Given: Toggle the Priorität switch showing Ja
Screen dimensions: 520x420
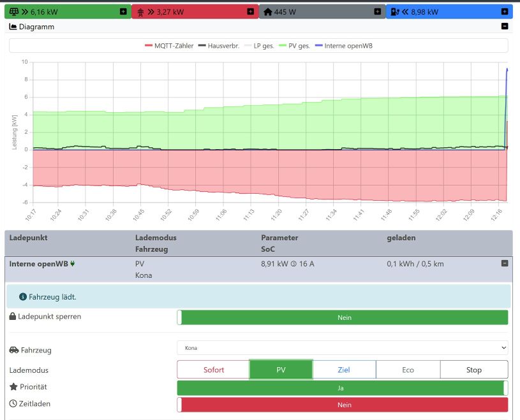Looking at the screenshot, I should click(342, 387).
